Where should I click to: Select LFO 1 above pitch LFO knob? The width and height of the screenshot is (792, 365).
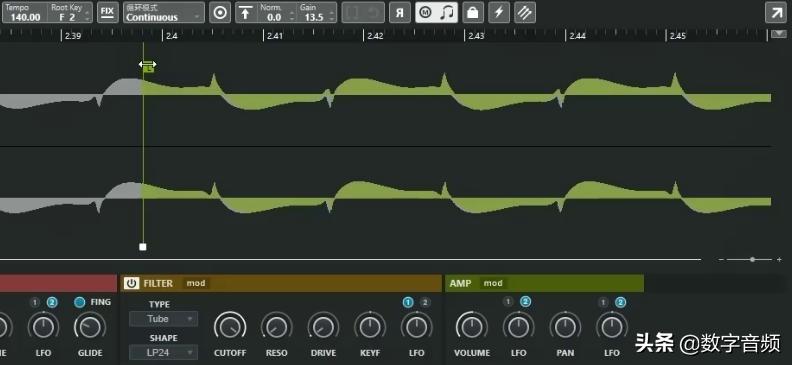click(x=34, y=302)
